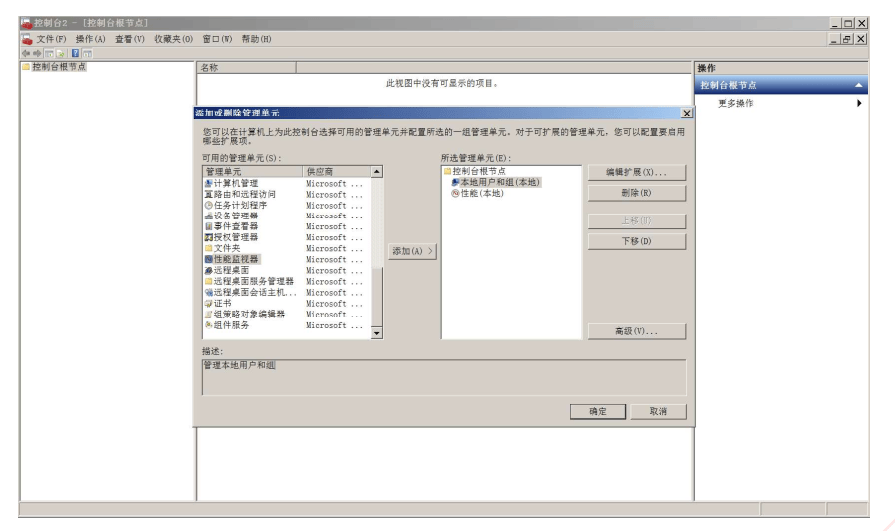This screenshot has height=531, width=895.
Task: Click the 组件服务 snap-in icon
Action: click(208, 325)
